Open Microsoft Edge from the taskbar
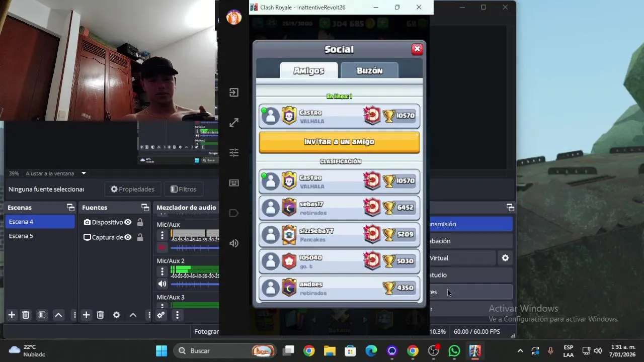Image resolution: width=644 pixels, height=362 pixels. tap(371, 350)
